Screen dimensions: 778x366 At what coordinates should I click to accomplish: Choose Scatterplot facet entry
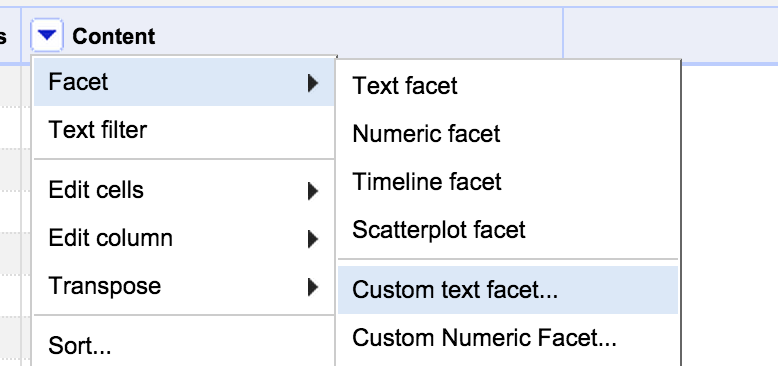click(508, 230)
